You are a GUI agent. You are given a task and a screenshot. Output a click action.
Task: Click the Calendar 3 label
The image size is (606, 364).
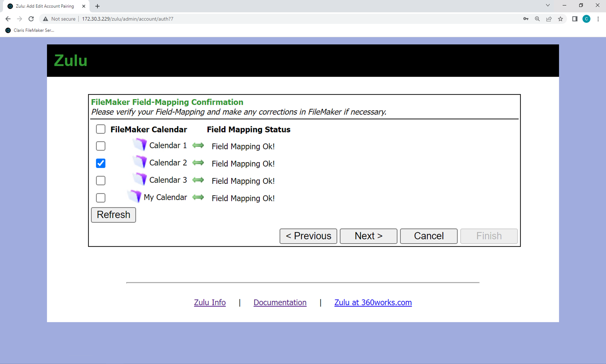click(x=168, y=180)
